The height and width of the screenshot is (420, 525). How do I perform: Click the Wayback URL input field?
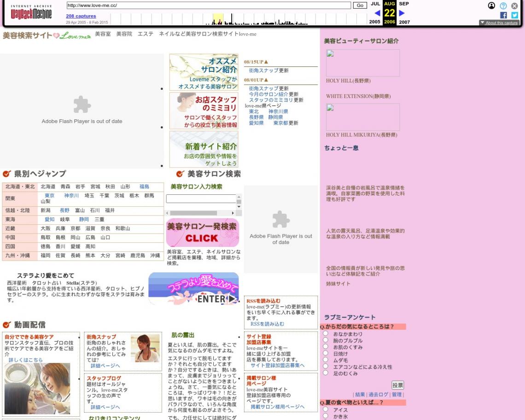(x=209, y=6)
